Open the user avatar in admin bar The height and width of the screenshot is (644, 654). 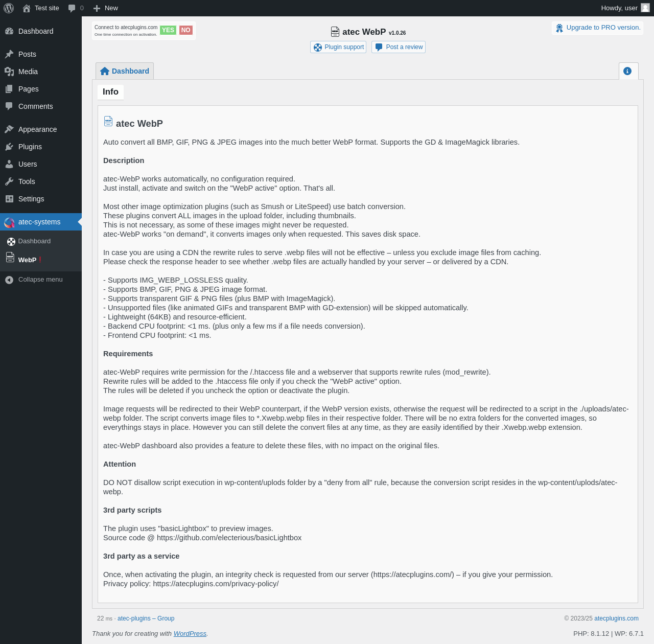(645, 8)
